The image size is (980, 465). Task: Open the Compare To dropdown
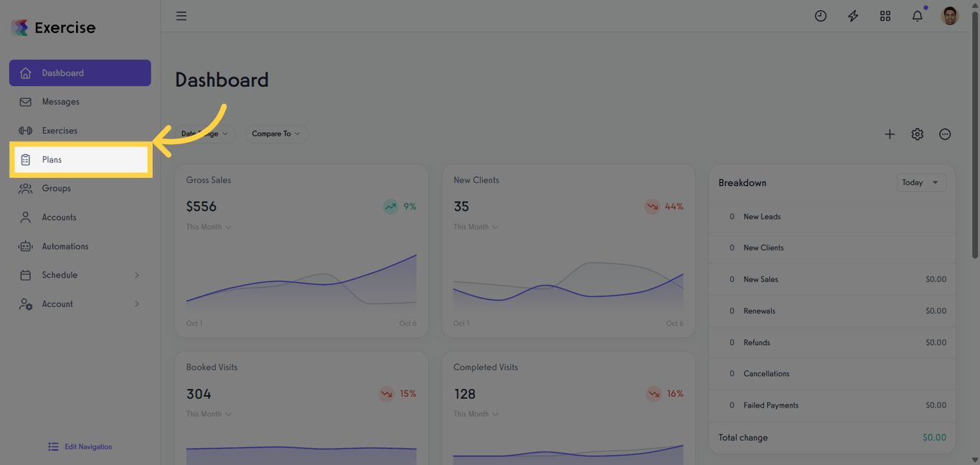276,133
